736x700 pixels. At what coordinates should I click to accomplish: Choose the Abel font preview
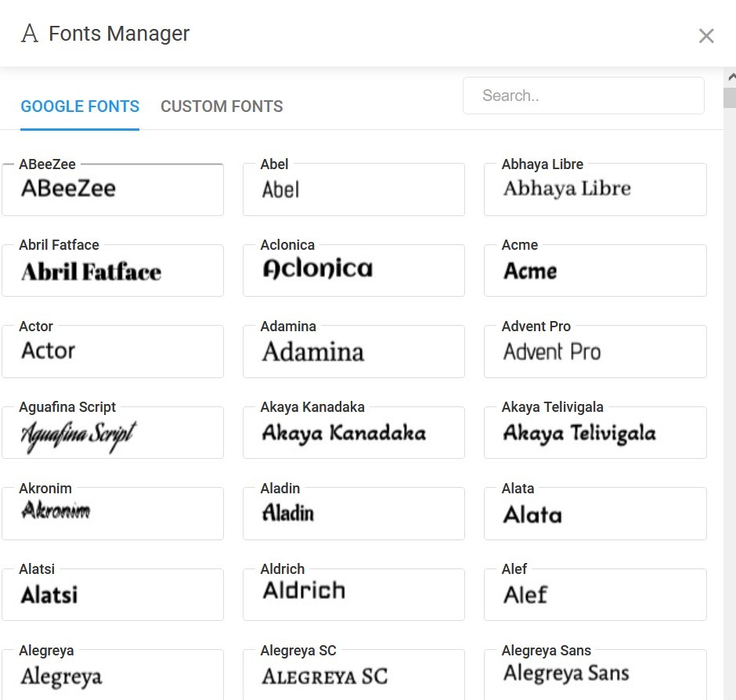click(x=354, y=189)
